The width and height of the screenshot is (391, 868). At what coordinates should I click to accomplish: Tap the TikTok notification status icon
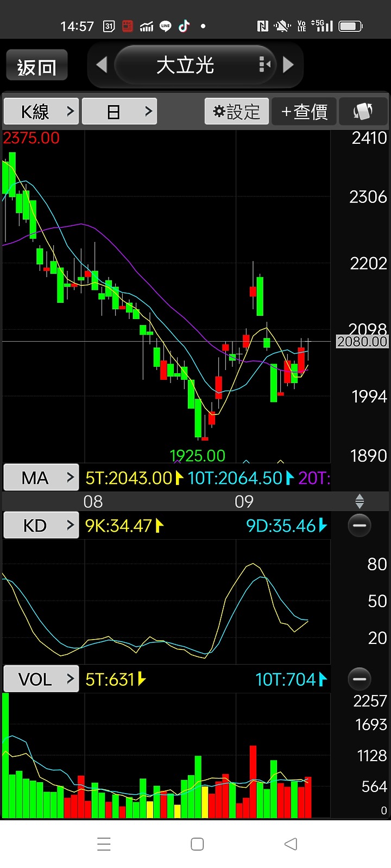[x=184, y=26]
